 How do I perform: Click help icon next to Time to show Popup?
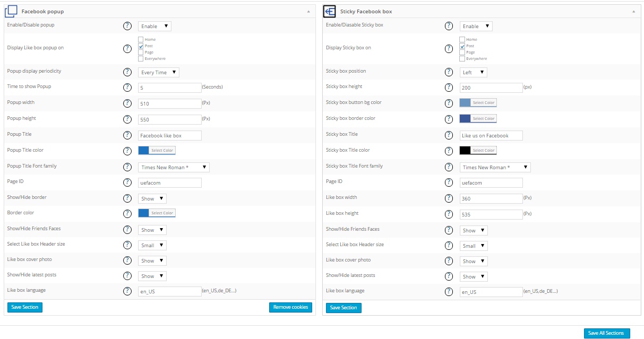(x=127, y=88)
